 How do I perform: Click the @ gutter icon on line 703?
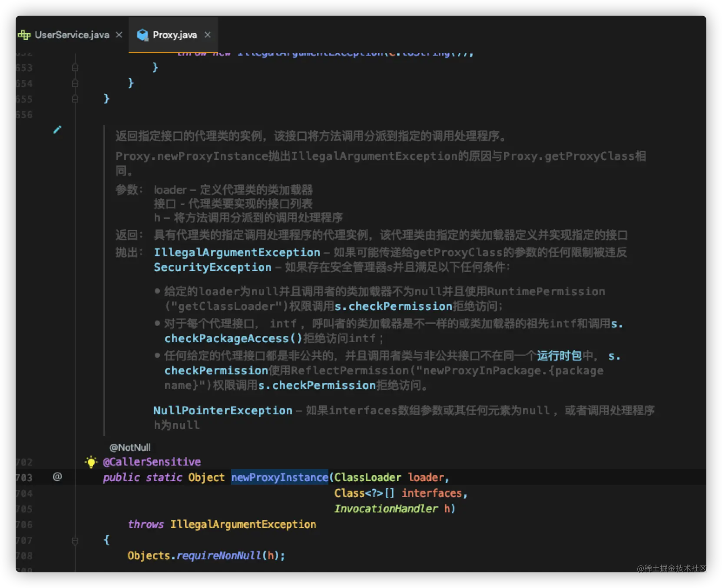coord(57,477)
